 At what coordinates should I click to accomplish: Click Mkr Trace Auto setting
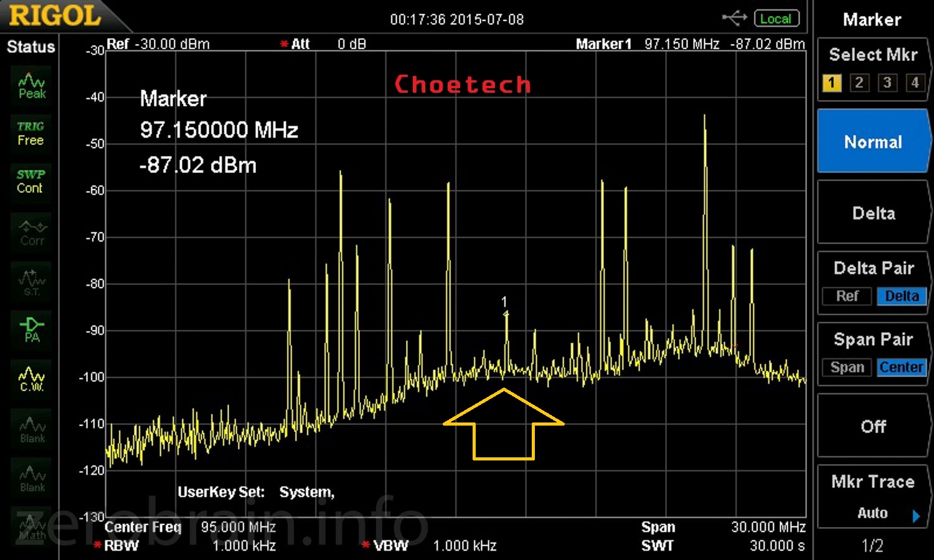[872, 513]
